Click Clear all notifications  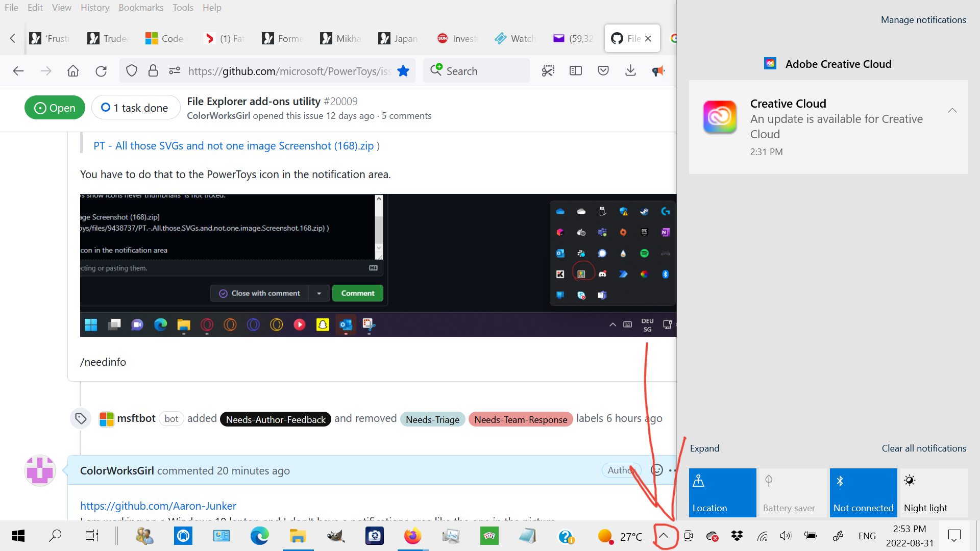click(924, 448)
